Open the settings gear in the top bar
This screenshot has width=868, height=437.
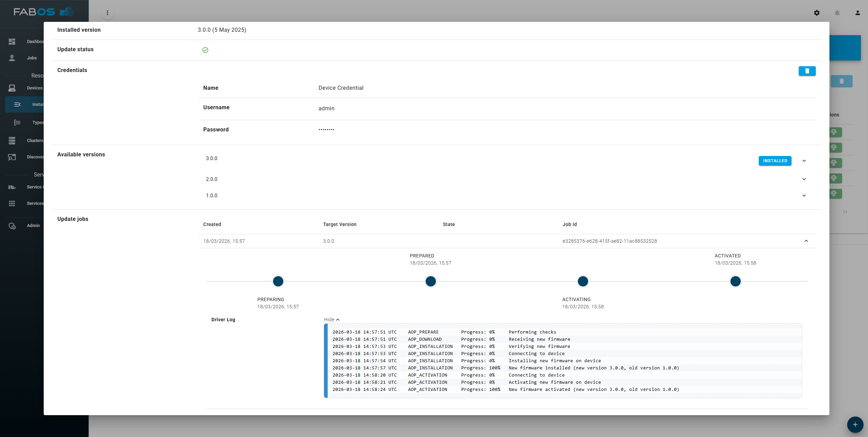pyautogui.click(x=817, y=13)
